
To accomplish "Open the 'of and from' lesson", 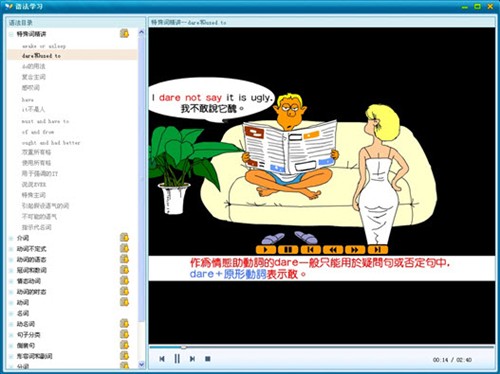I will 38,132.
